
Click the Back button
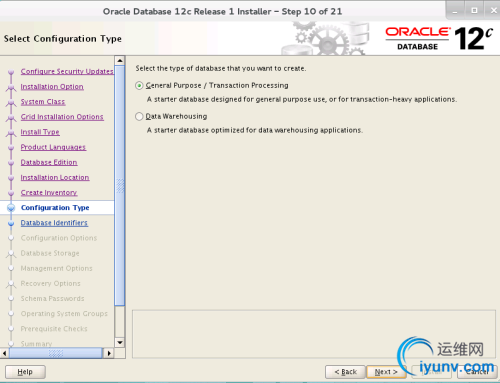click(x=345, y=372)
